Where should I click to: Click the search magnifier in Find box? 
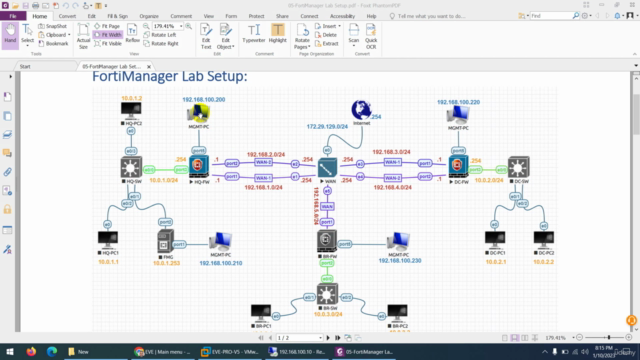[x=576, y=16]
